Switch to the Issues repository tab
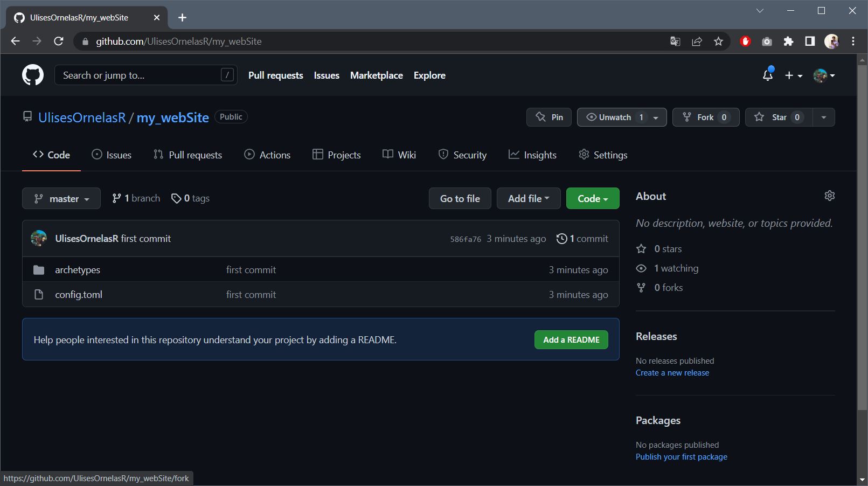This screenshot has height=486, width=868. [112, 155]
